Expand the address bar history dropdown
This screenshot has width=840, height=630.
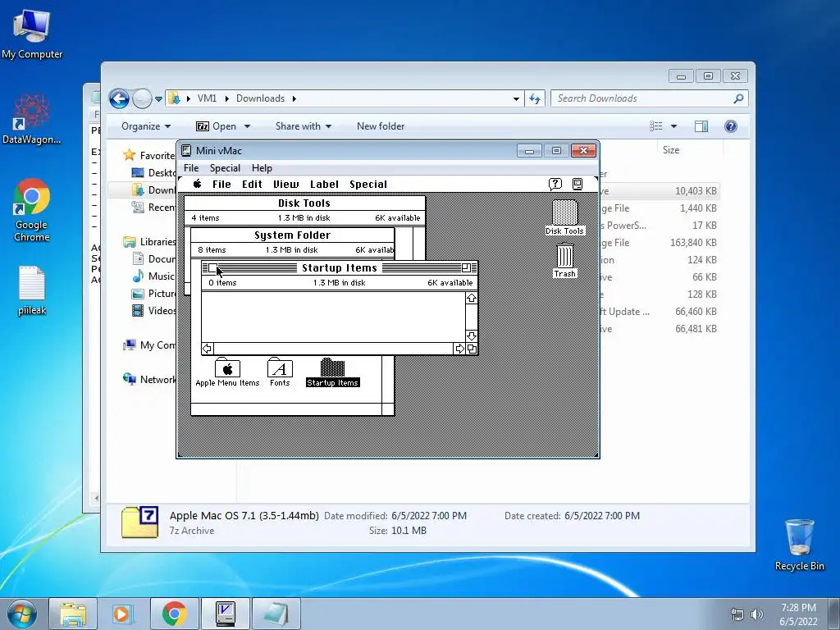[x=516, y=99]
